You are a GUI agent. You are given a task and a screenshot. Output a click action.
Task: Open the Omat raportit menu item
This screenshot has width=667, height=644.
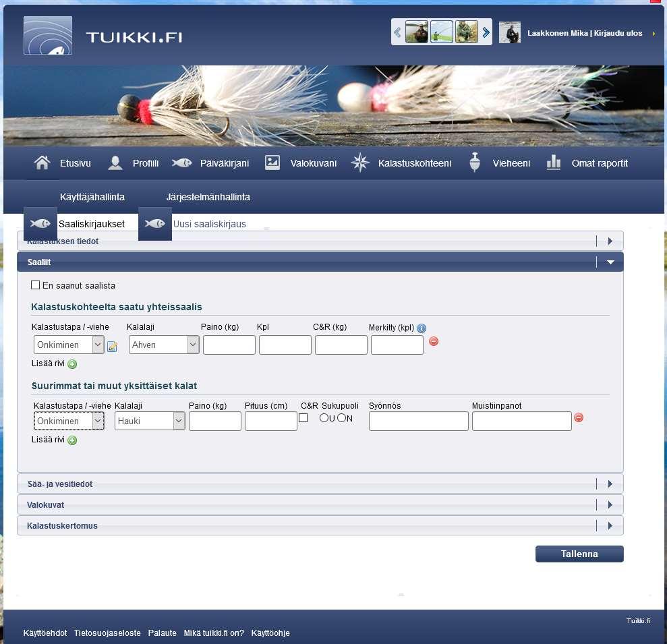(600, 163)
